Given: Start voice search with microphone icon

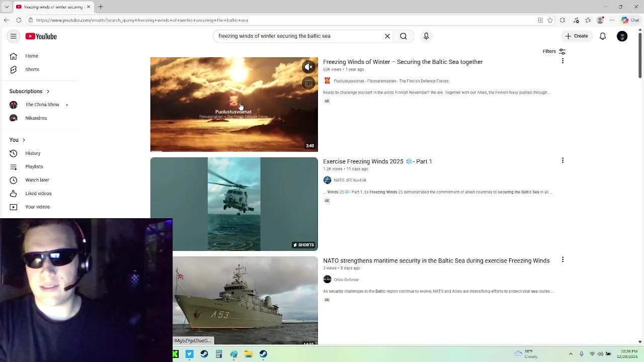Looking at the screenshot, I should coord(426,36).
